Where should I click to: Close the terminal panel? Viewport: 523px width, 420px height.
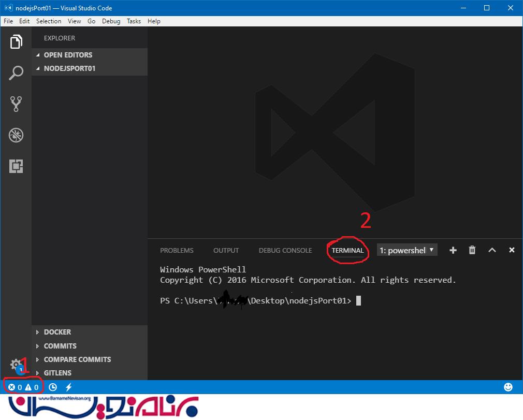coord(512,250)
